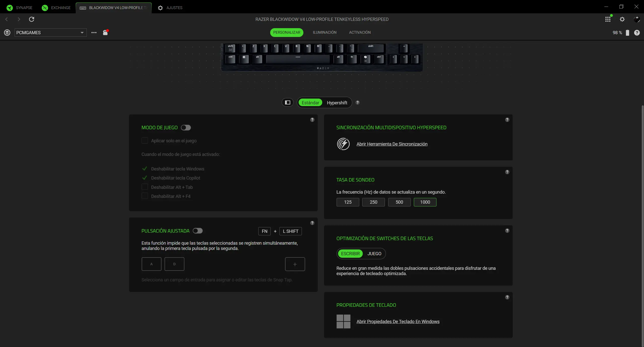
Task: Click the 98 % battery percentage
Action: [x=617, y=33]
